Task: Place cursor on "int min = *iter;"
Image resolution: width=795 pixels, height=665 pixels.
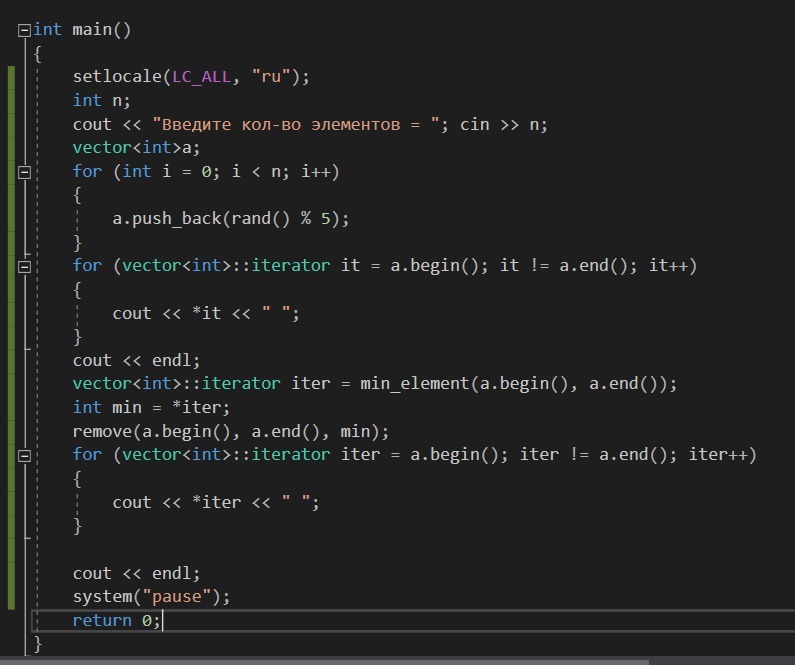Action: click(150, 407)
